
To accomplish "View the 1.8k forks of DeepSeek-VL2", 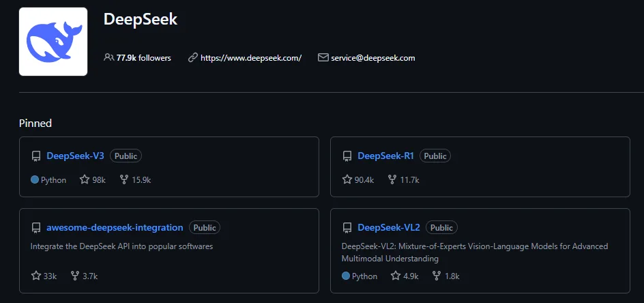I will point(452,276).
